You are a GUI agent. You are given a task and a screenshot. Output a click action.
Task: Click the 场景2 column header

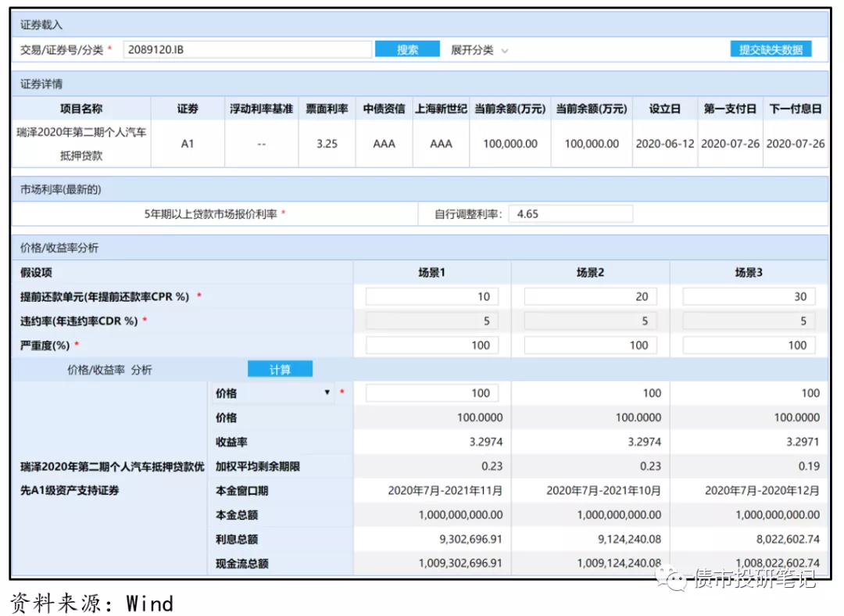pyautogui.click(x=590, y=273)
